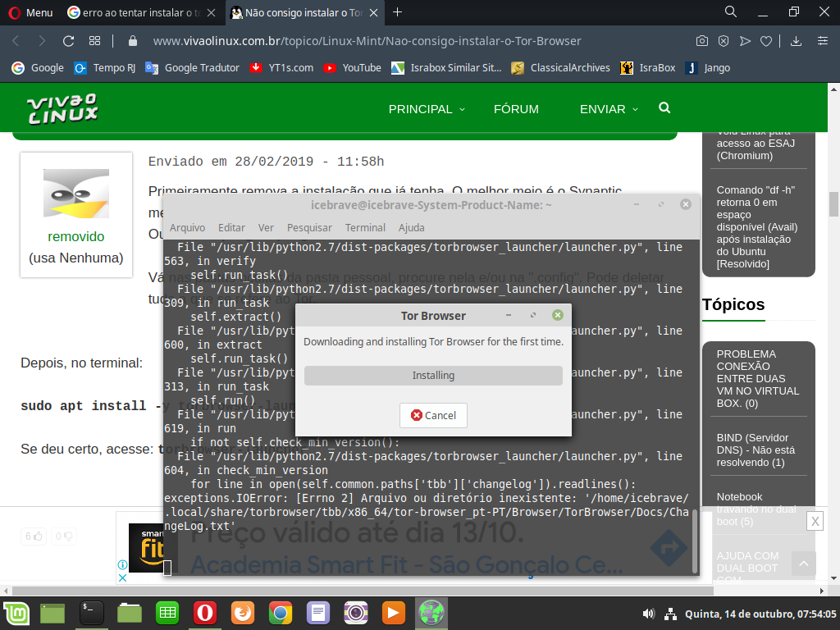
Task: Open terminal Arquivo menu
Action: coord(188,228)
